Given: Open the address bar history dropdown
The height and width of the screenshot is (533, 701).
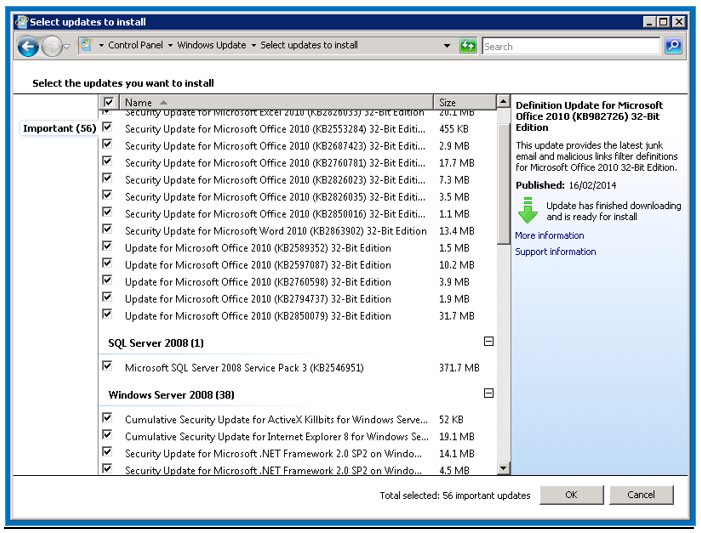Looking at the screenshot, I should [447, 46].
